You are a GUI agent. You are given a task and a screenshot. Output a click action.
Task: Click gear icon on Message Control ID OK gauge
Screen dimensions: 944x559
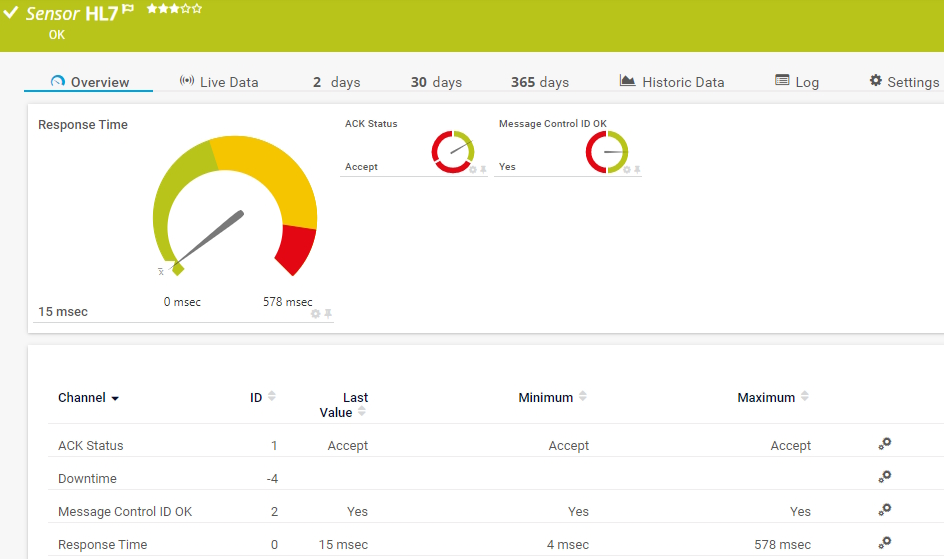click(x=627, y=170)
